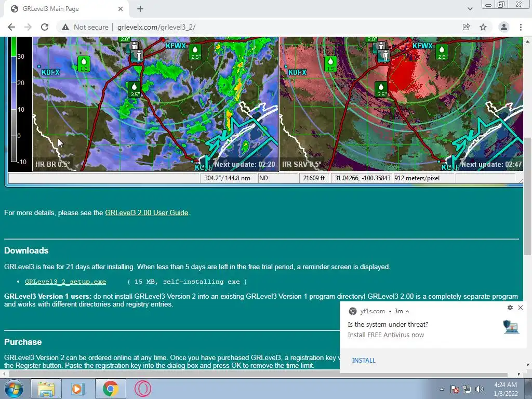Viewport: 532px width, 399px height.
Task: Click the 304.2°/144.8 nm status bar reading
Action: 228,178
